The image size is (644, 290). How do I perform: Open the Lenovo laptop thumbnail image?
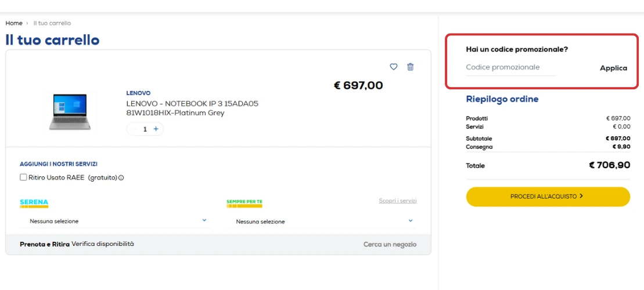click(70, 111)
